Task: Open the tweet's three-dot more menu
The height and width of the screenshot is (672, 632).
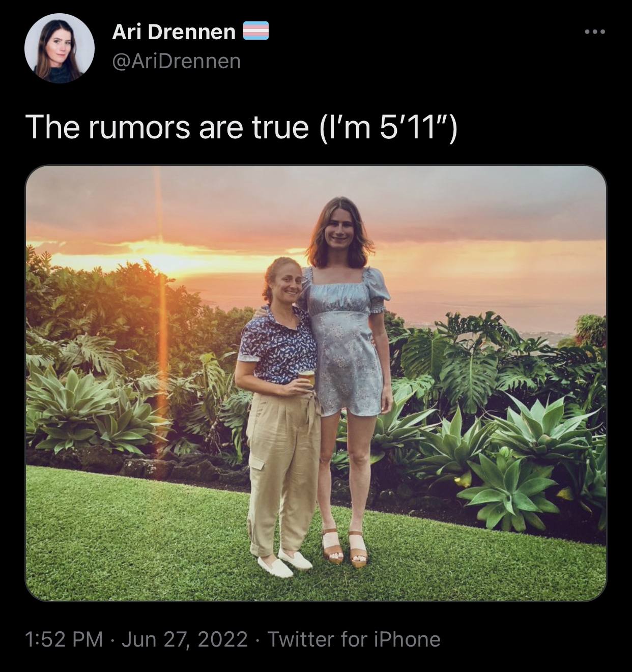Action: 595,32
